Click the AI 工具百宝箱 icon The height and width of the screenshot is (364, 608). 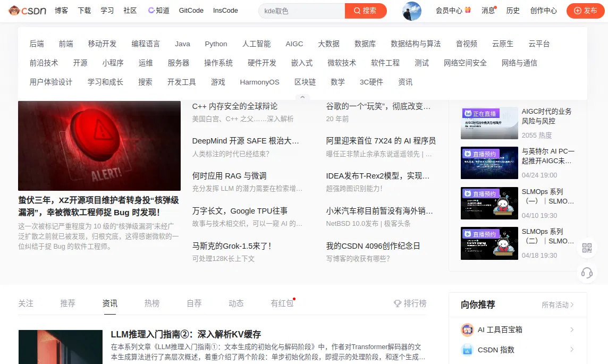point(467,330)
